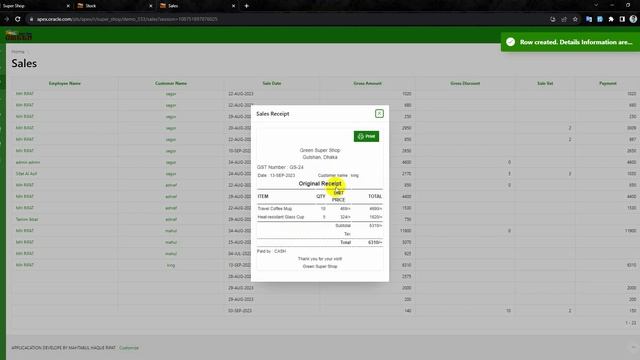The width and height of the screenshot is (640, 360).
Task: Open the browser profile avatar
Action: [x=633, y=19]
